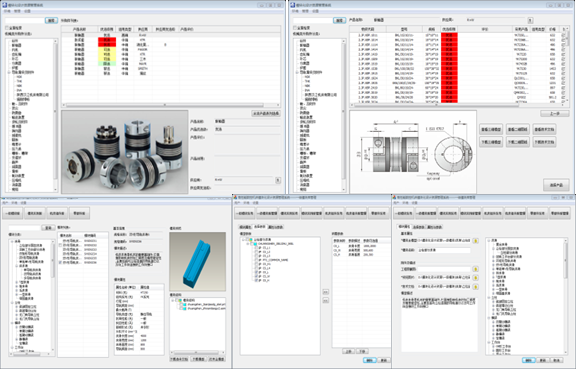
Task: Click the small supplier lookup icon below the coupling photo details
Action: click(x=278, y=180)
